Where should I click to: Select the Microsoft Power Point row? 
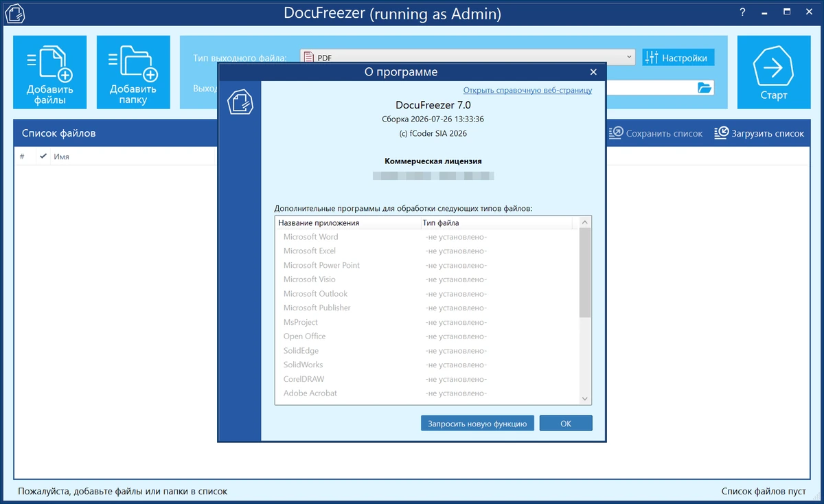pyautogui.click(x=427, y=265)
